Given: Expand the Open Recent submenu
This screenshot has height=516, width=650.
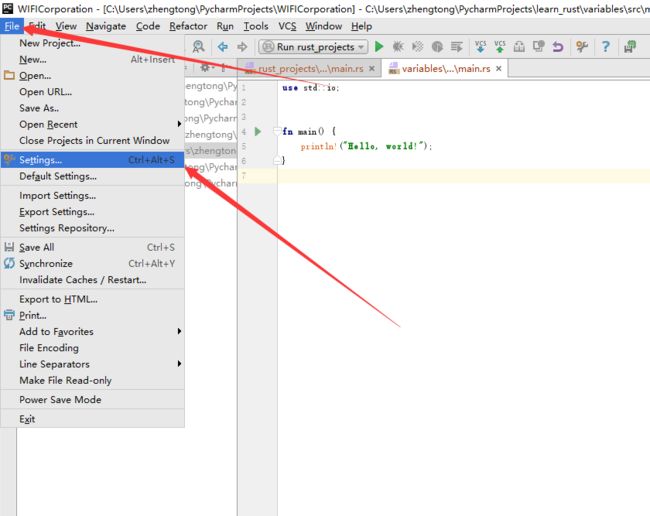Looking at the screenshot, I should [92, 124].
